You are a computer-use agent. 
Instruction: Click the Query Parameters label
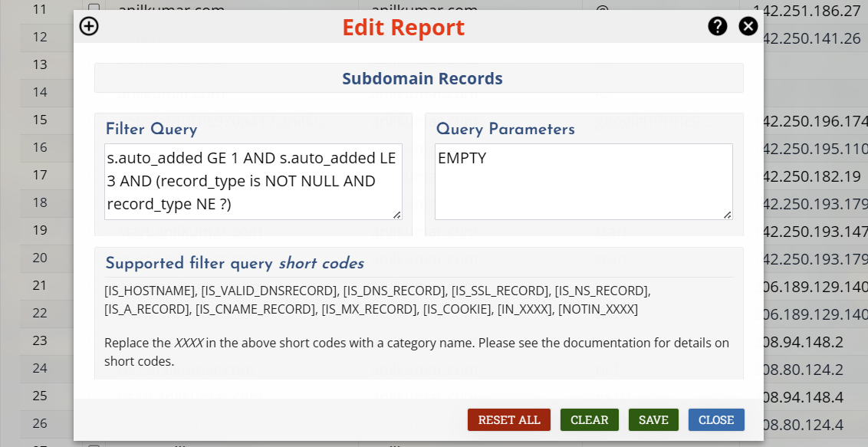(505, 130)
